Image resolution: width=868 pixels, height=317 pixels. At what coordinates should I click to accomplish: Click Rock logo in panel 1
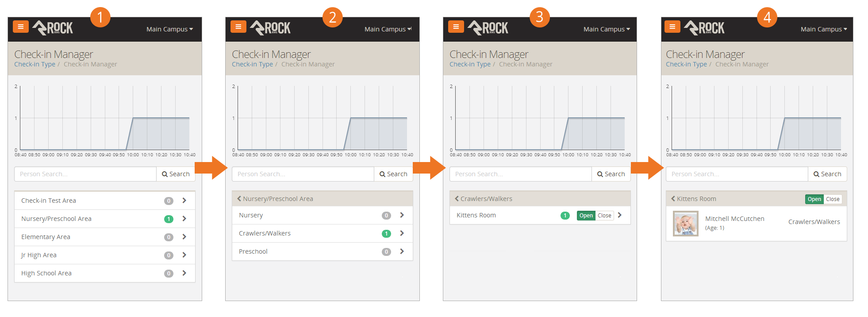point(53,28)
